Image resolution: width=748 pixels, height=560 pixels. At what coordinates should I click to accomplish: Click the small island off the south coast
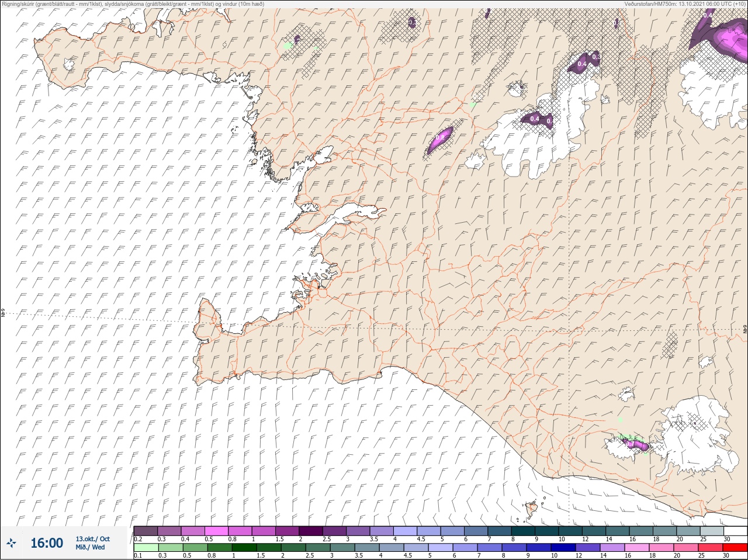[x=532, y=509]
